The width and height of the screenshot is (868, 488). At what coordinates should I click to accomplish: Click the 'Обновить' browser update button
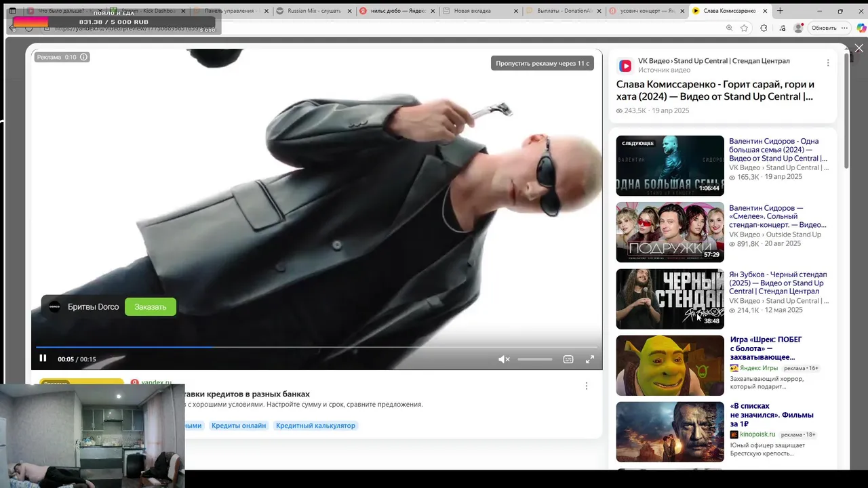point(824,28)
